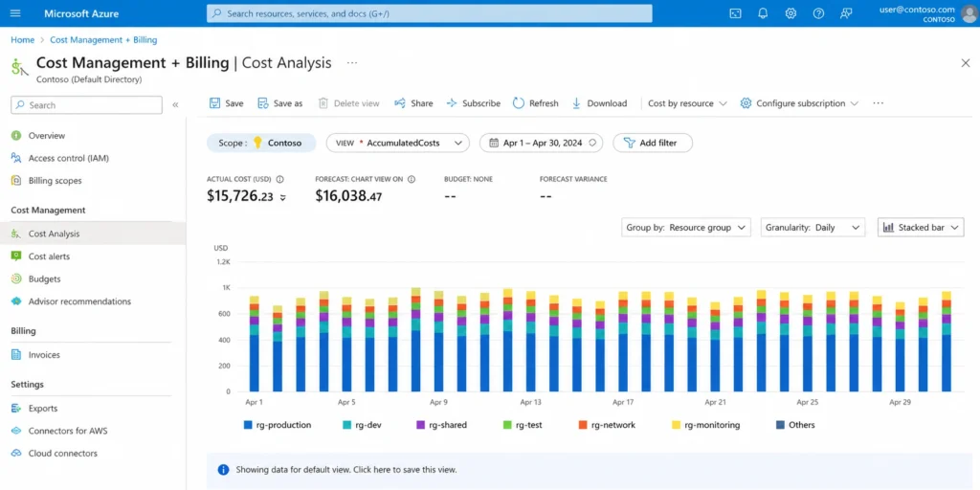Toggle rg-monitoring legend swatch
980x490 pixels.
[x=676, y=425]
